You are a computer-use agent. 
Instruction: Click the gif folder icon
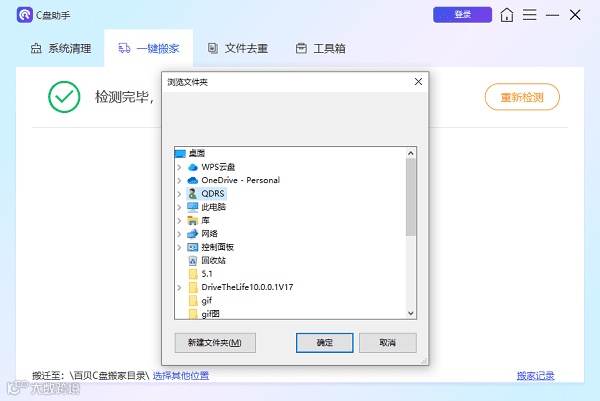point(193,301)
